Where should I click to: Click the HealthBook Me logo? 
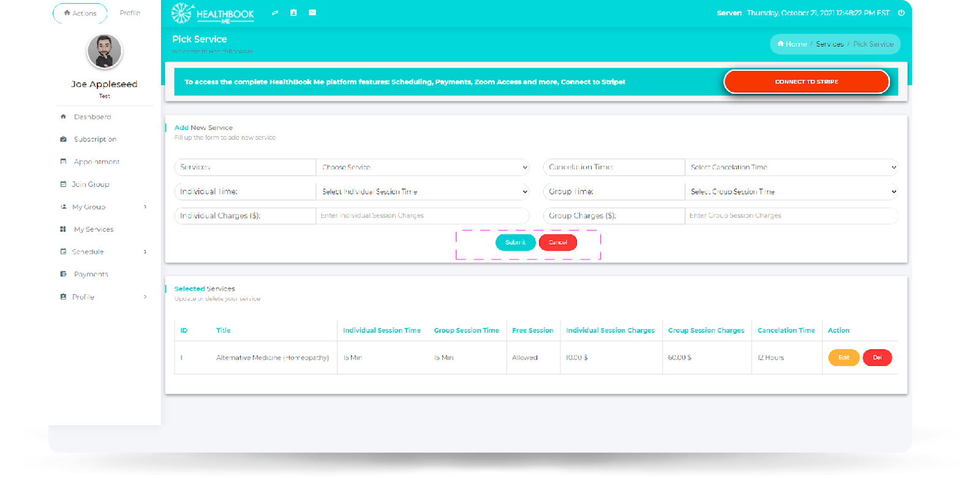(x=213, y=13)
